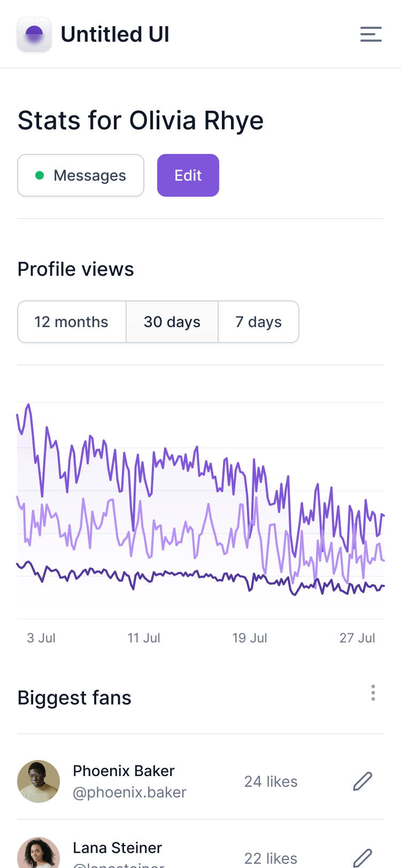401x868 pixels.
Task: Open the hamburger navigation menu
Action: [x=371, y=34]
